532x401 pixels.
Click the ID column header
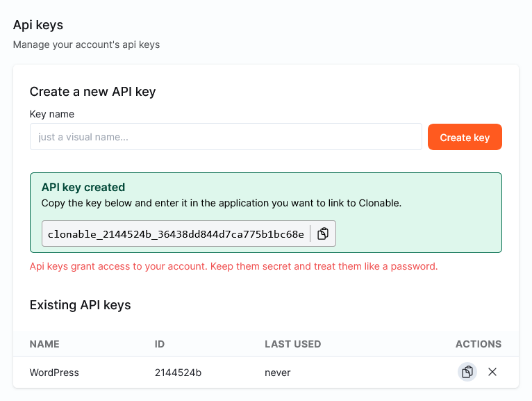click(160, 344)
